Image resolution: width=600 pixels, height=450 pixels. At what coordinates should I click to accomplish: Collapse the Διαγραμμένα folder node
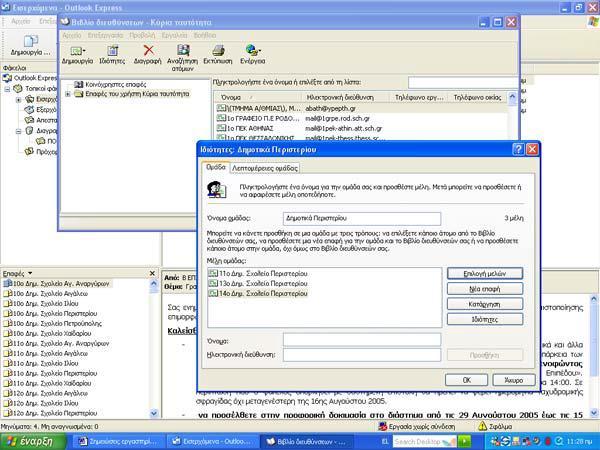click(18, 131)
